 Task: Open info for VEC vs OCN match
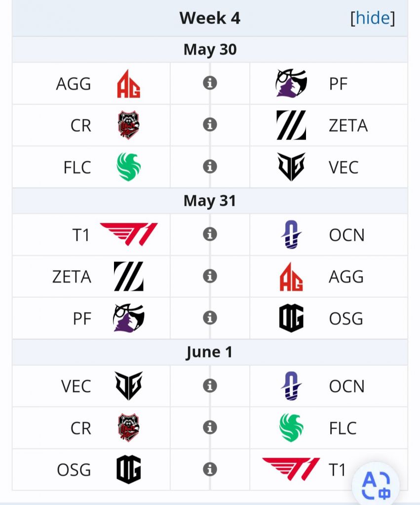[x=210, y=386]
